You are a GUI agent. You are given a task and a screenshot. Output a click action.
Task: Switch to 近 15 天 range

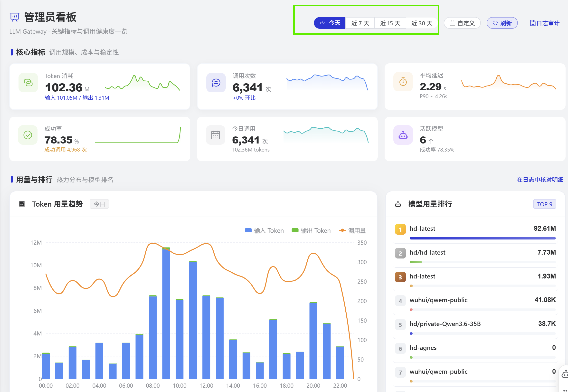tap(390, 23)
